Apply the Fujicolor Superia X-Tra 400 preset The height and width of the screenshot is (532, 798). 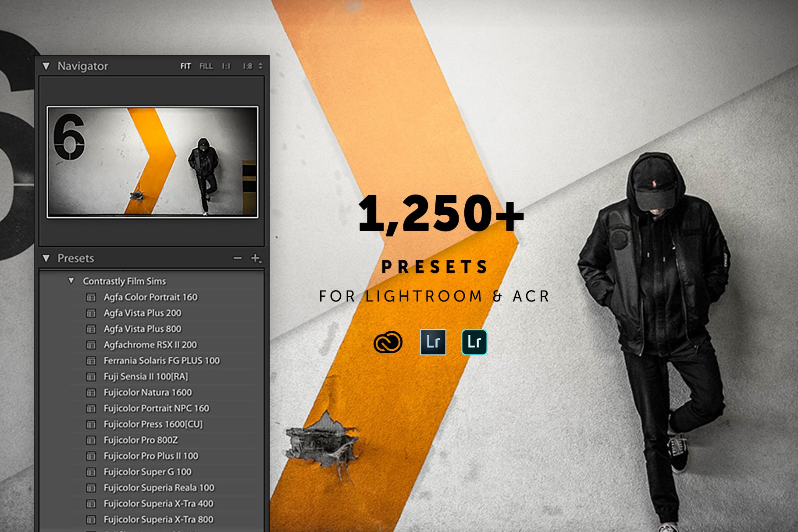[x=158, y=504]
